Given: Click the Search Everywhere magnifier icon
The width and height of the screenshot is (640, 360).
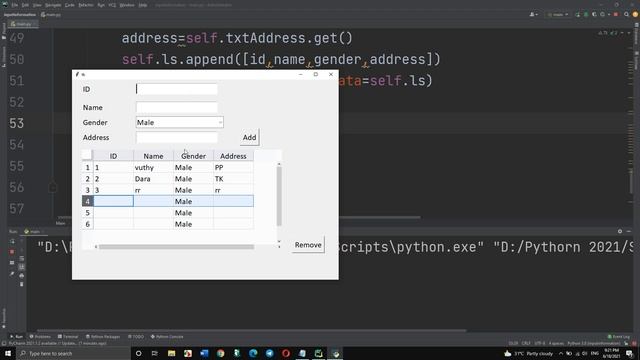Looking at the screenshot, I should 626,14.
